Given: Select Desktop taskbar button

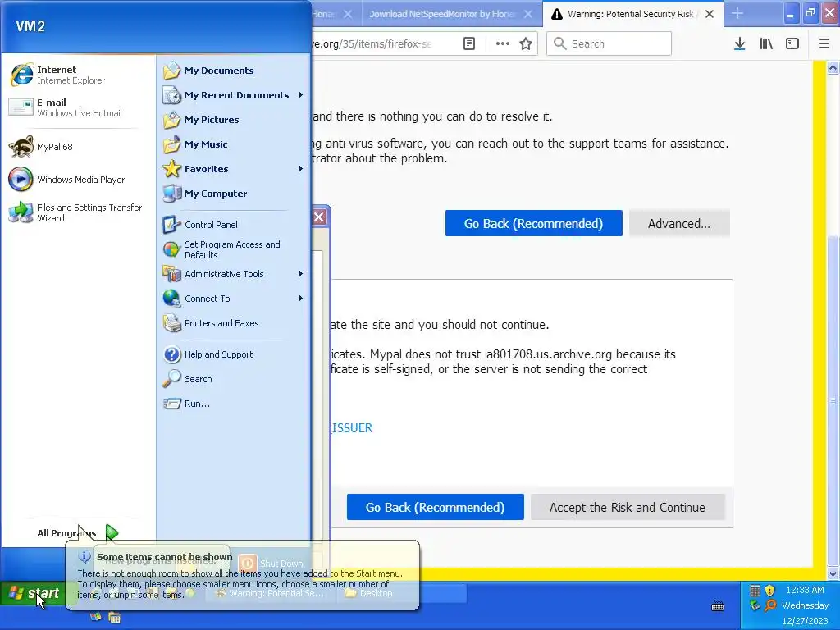Looking at the screenshot, I should (370, 593).
